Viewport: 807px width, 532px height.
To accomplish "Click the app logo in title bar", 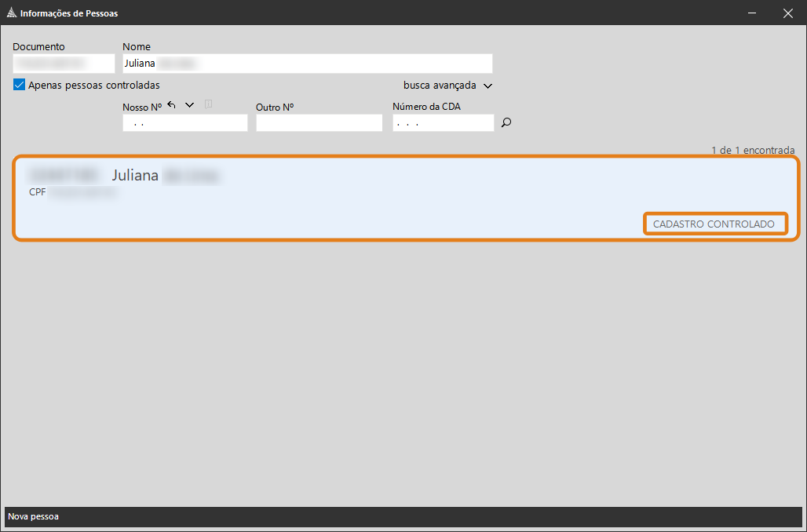I will [x=10, y=13].
